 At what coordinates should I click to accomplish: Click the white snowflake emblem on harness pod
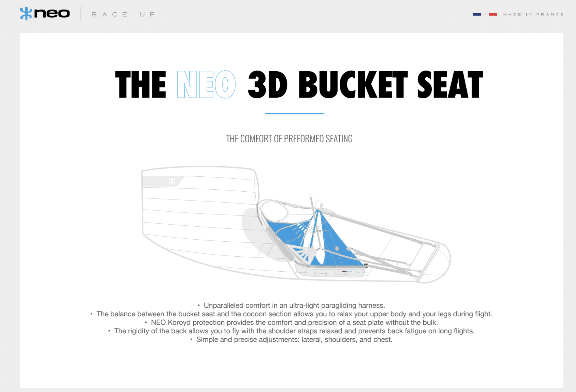click(172, 181)
